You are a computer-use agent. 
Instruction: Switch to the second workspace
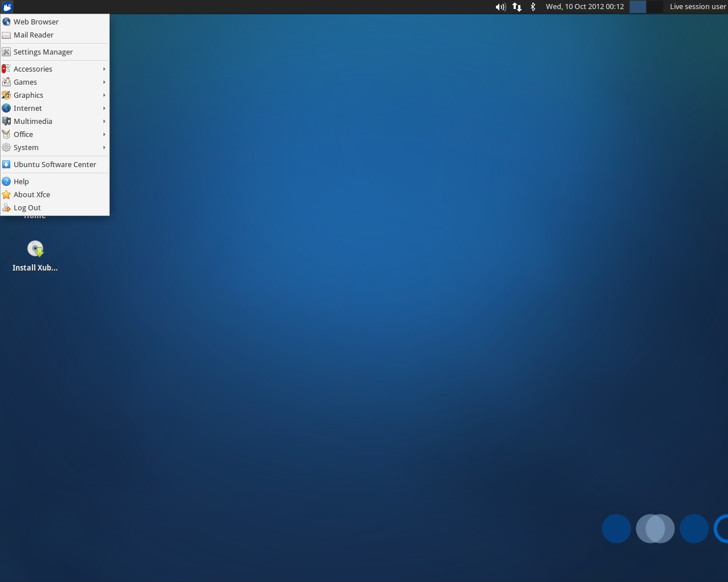tap(655, 7)
